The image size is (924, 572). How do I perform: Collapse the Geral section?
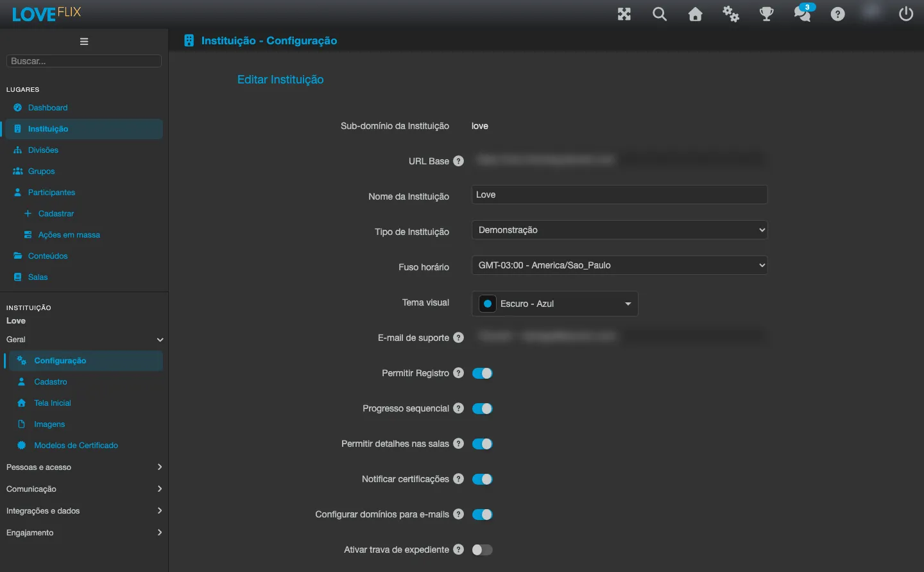(84, 340)
